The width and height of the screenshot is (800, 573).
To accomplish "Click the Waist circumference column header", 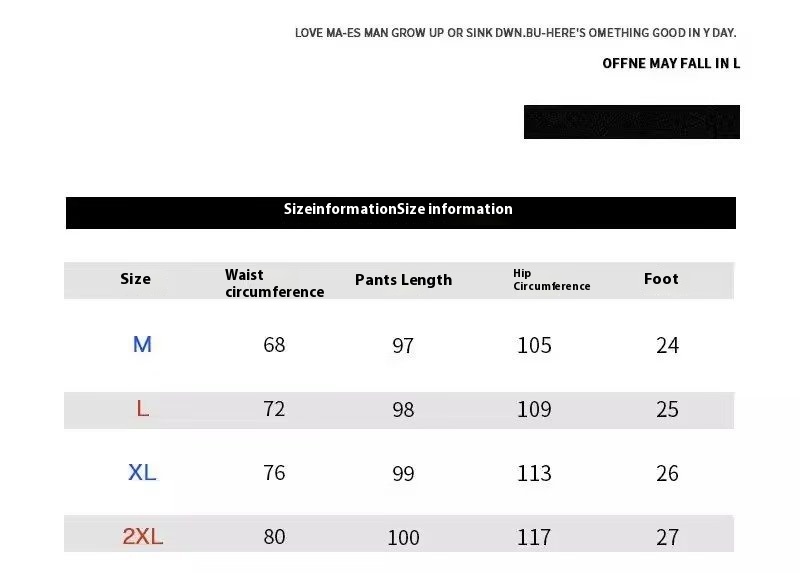I will 274,283.
